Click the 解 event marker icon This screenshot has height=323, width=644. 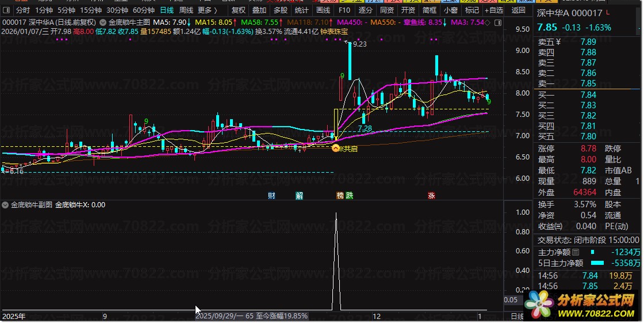tap(300, 196)
